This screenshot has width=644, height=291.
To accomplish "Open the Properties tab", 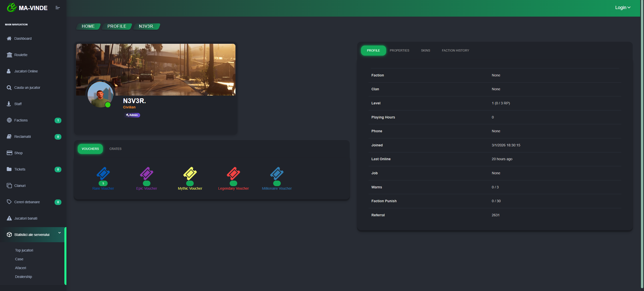I will point(399,51).
